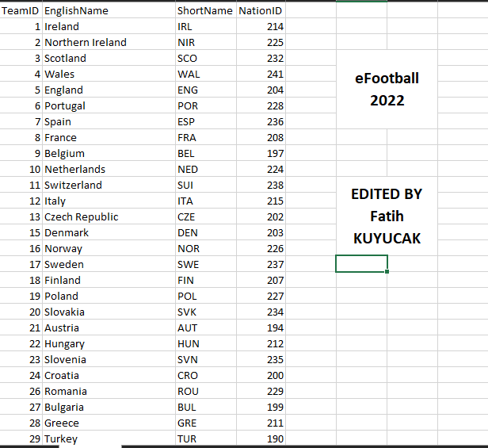Click the ShortName column header
The width and height of the screenshot is (488, 448).
click(205, 11)
